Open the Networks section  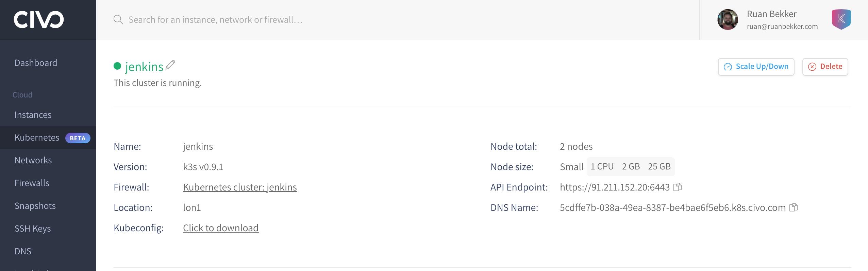click(x=33, y=160)
